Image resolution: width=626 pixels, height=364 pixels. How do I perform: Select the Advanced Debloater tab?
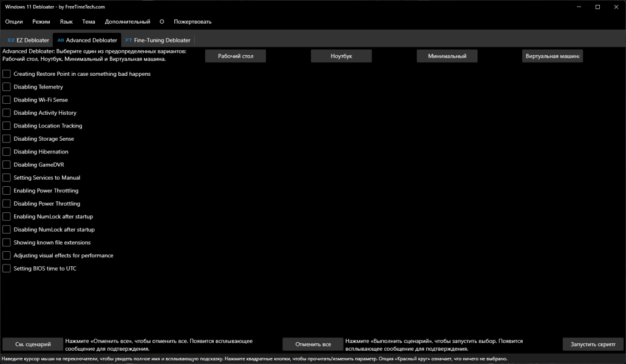[x=87, y=40]
